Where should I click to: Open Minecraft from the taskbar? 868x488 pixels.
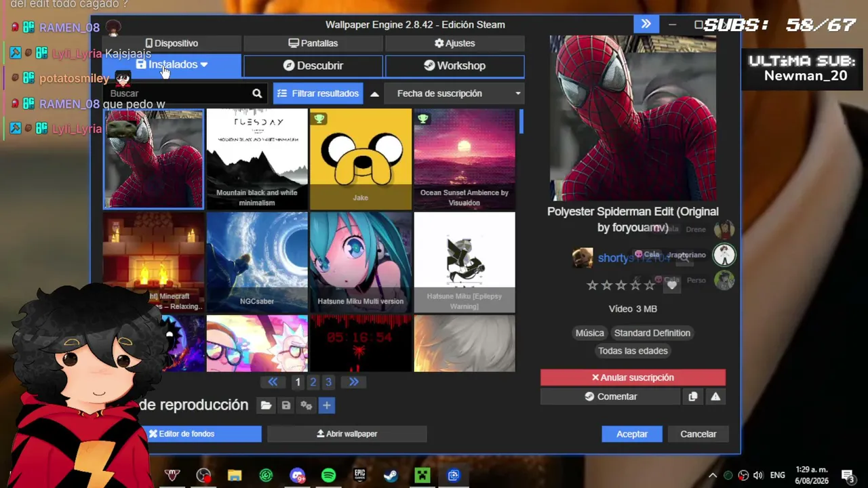click(422, 476)
